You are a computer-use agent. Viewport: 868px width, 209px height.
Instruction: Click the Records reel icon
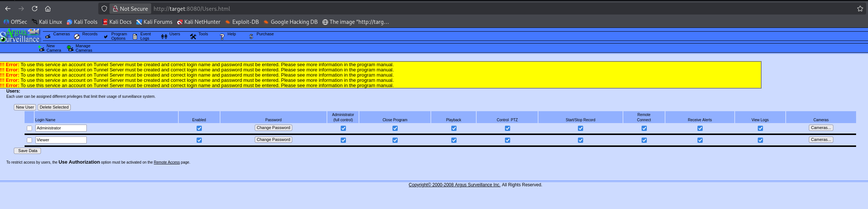(77, 36)
